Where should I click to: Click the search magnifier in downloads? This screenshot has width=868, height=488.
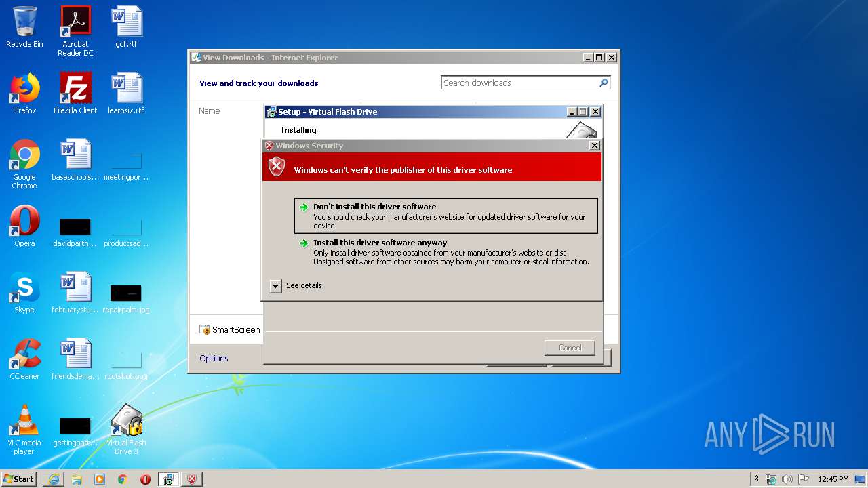[604, 83]
